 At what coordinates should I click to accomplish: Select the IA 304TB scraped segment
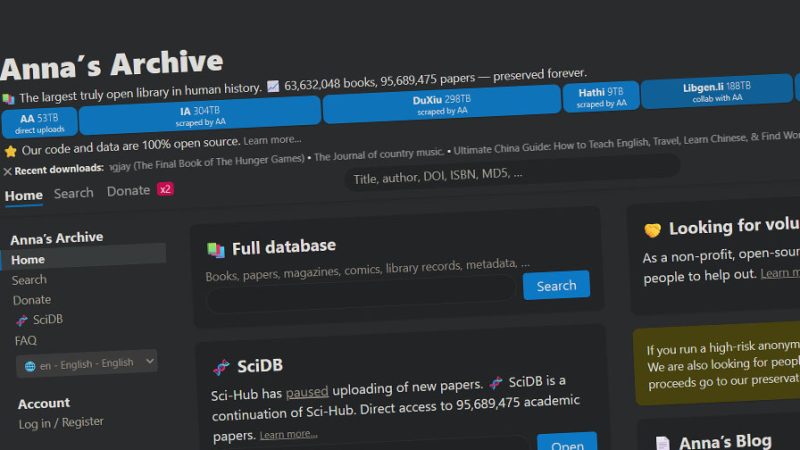200,116
